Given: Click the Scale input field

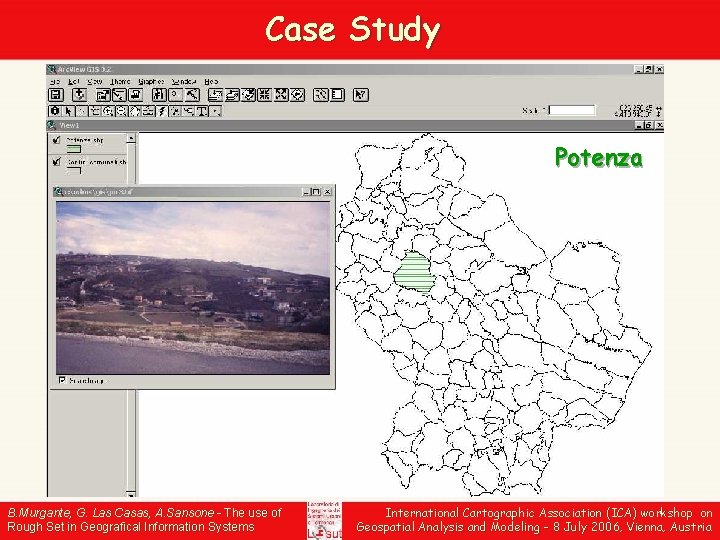Looking at the screenshot, I should coord(572,110).
